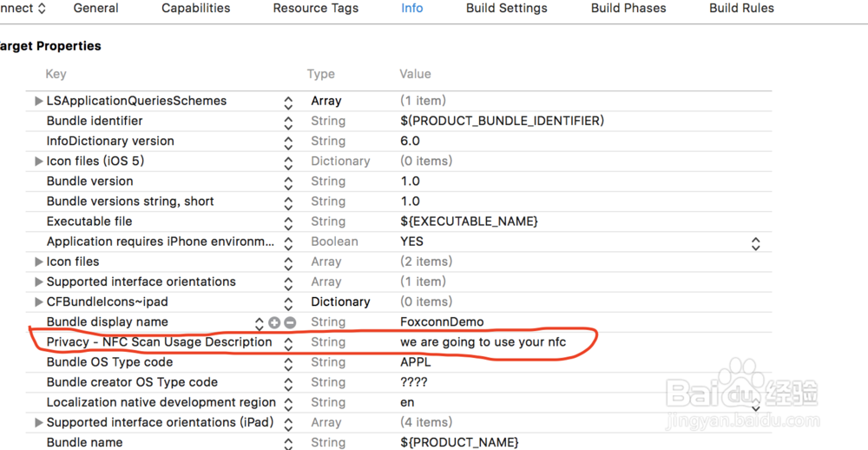The width and height of the screenshot is (868, 450).
Task: Select the Privacy - NFC Scan Usage Description key
Action: click(x=159, y=342)
